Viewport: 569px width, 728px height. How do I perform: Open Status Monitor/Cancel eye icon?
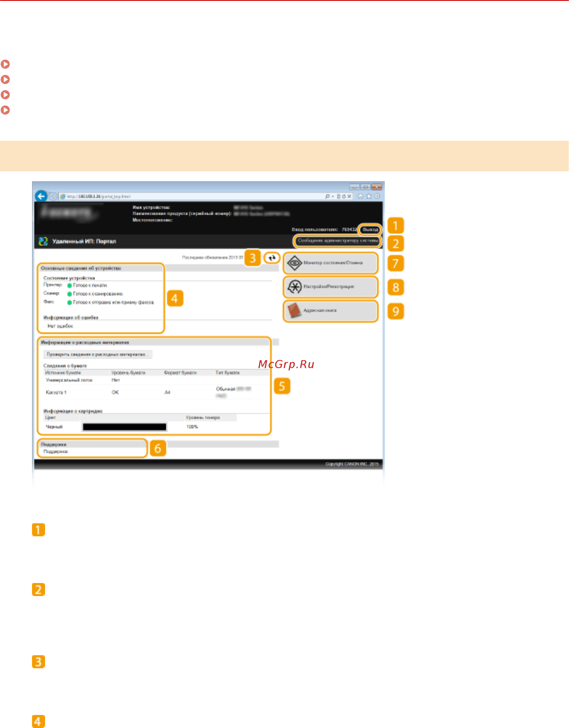pos(294,263)
